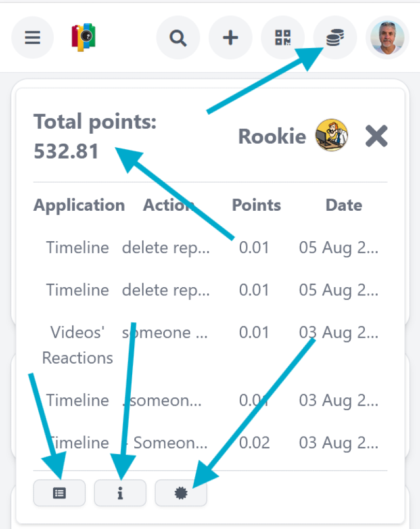Viewport: 420px width, 529px height.
Task: Click the colorful camera app logo
Action: pyautogui.click(x=84, y=38)
